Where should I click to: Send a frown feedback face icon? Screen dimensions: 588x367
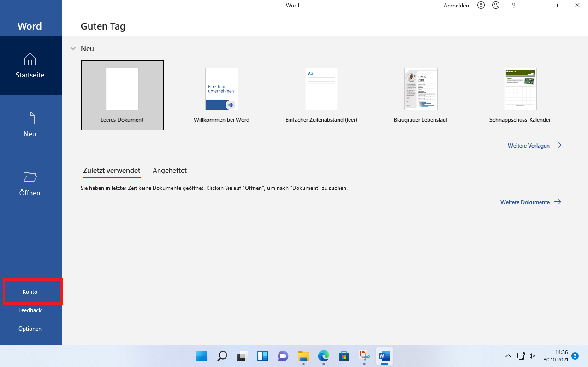coord(496,6)
